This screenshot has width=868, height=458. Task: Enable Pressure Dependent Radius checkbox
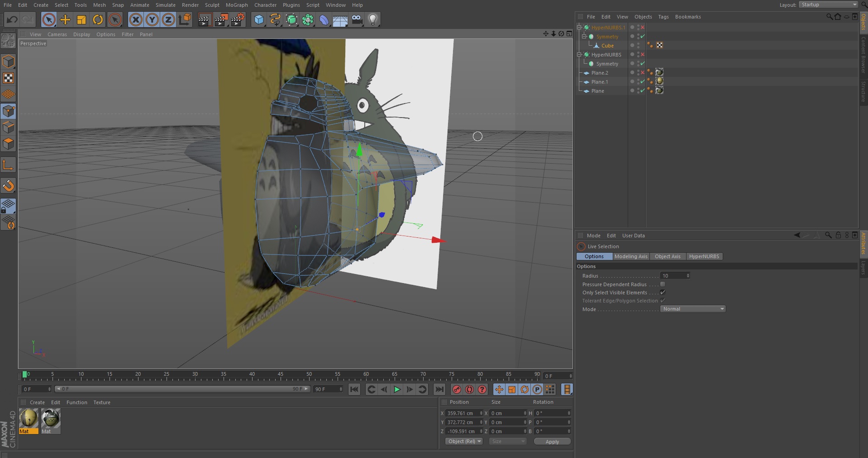663,284
